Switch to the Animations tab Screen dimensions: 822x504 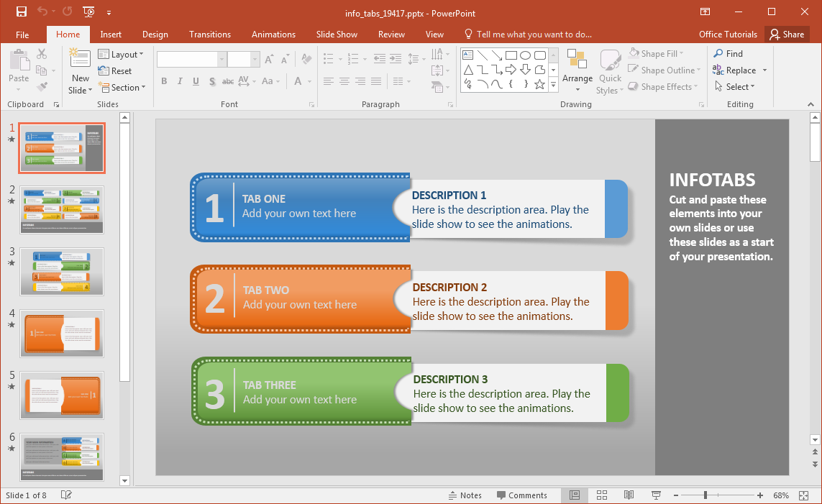[273, 35]
